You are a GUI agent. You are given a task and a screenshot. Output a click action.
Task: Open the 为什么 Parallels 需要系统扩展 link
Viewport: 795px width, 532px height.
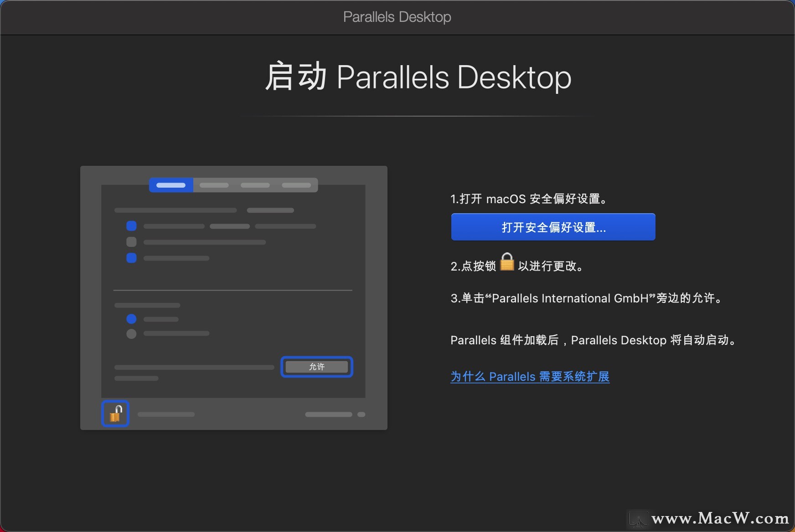click(530, 377)
